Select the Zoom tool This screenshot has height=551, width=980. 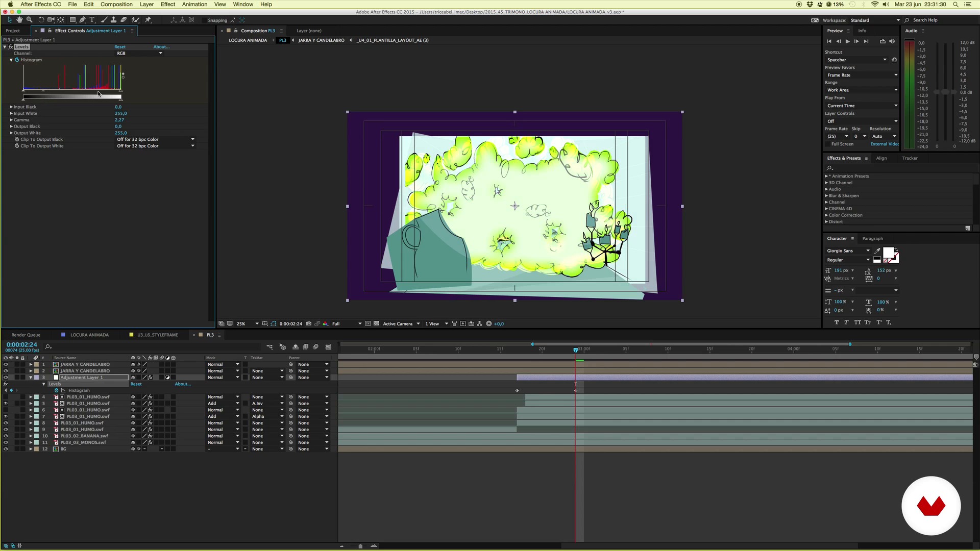point(29,20)
